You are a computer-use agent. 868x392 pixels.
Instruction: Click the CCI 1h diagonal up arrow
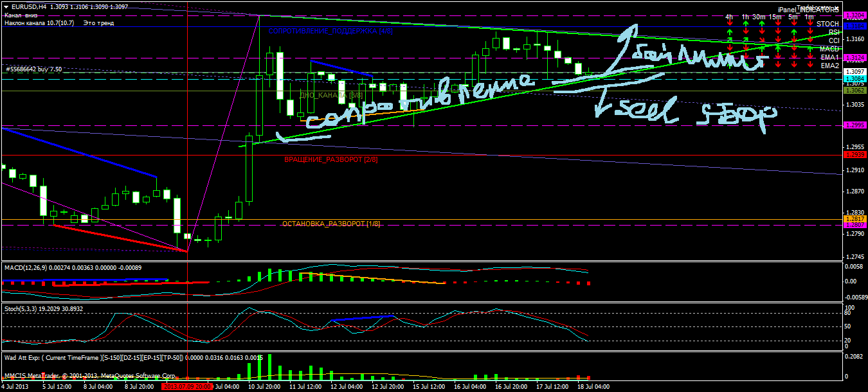pyautogui.click(x=746, y=40)
